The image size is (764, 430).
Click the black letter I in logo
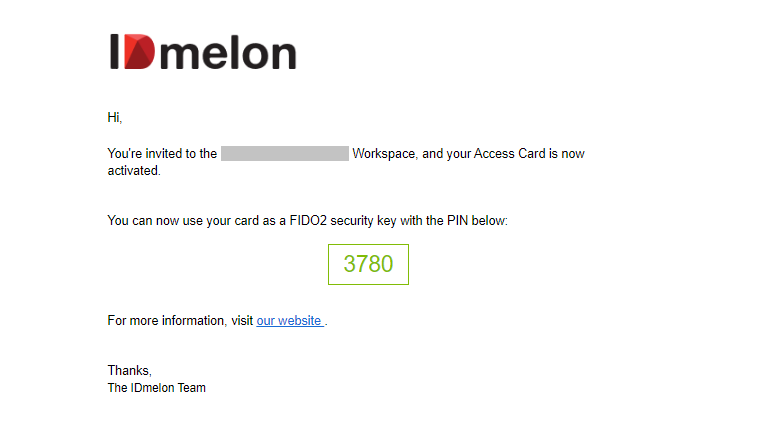click(115, 52)
